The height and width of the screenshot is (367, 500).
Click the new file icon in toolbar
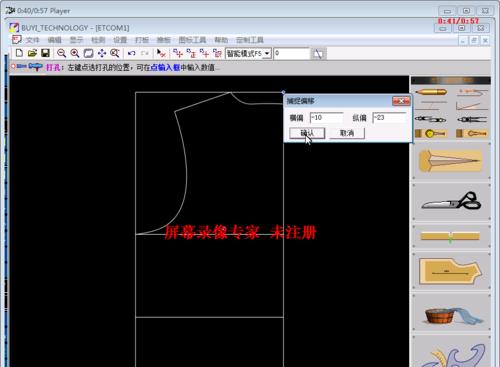tap(19, 53)
